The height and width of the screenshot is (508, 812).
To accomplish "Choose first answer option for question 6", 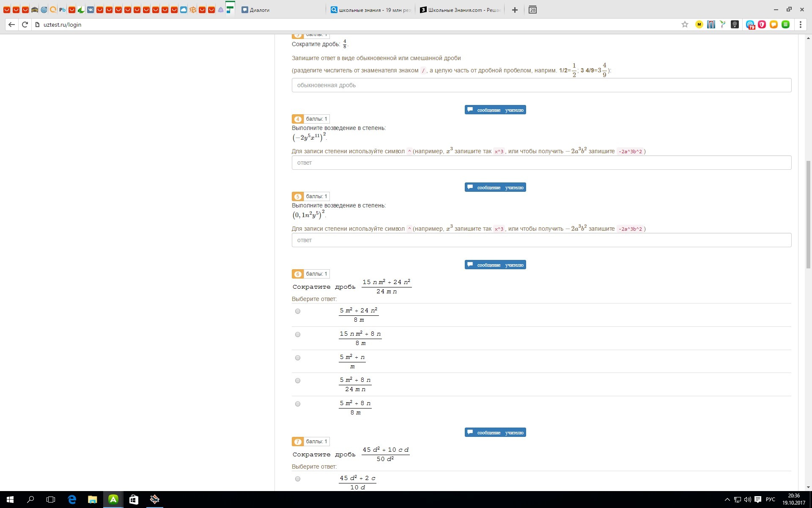I will [298, 311].
